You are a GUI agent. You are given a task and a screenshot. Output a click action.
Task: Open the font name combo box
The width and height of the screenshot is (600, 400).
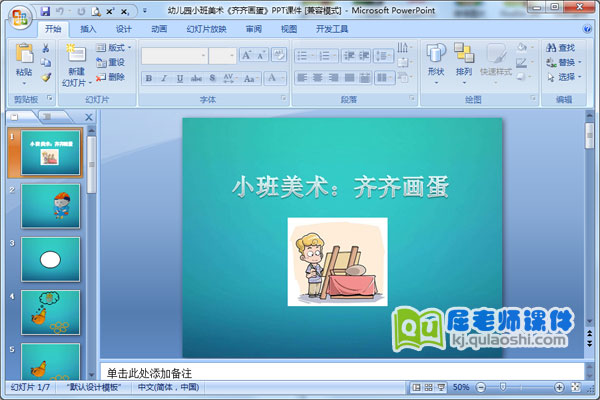point(174,56)
